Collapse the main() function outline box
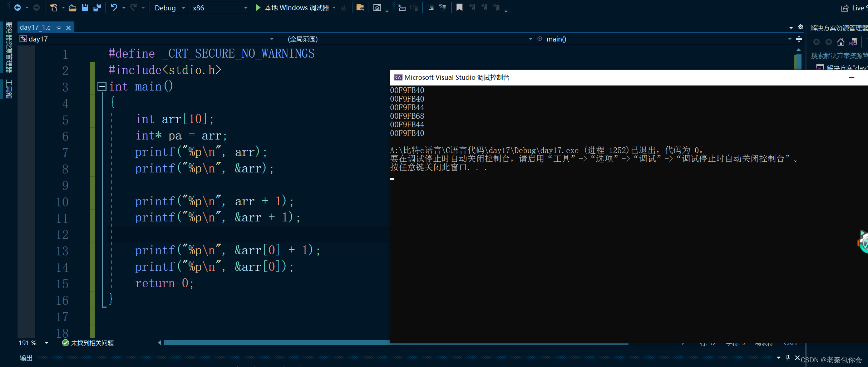868x367 pixels. pos(102,86)
